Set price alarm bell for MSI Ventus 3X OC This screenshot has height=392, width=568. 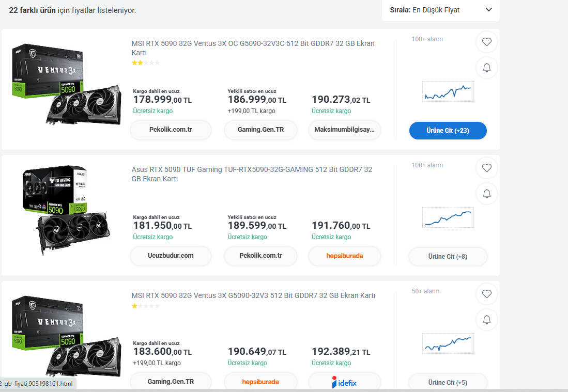pyautogui.click(x=486, y=68)
